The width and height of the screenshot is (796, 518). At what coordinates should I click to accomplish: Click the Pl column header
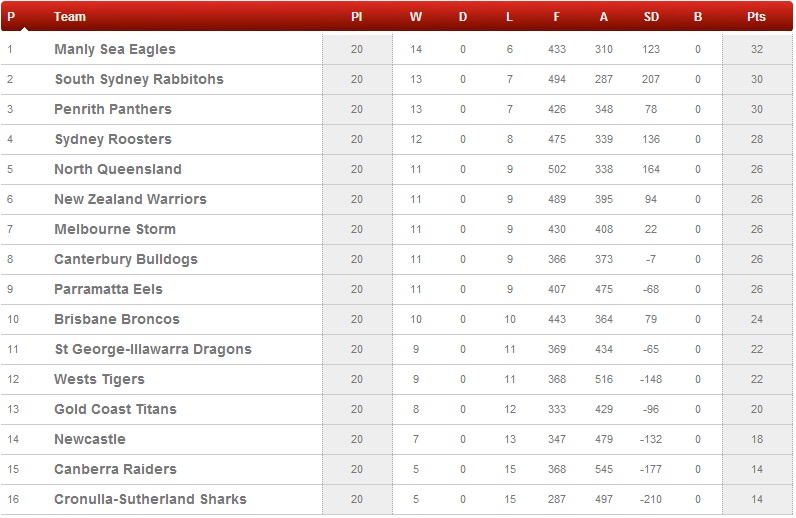coord(357,17)
